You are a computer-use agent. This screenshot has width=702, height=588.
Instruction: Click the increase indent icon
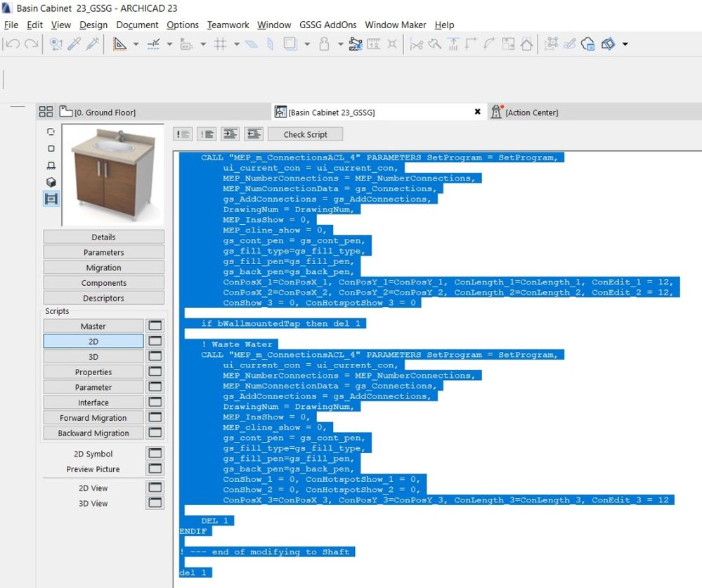[x=230, y=134]
